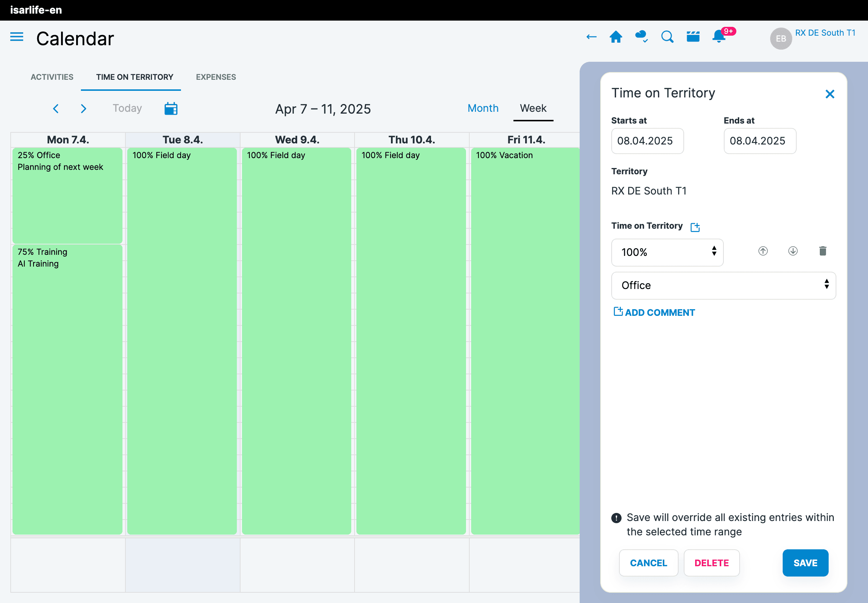Open search with magnifier icon

point(667,37)
